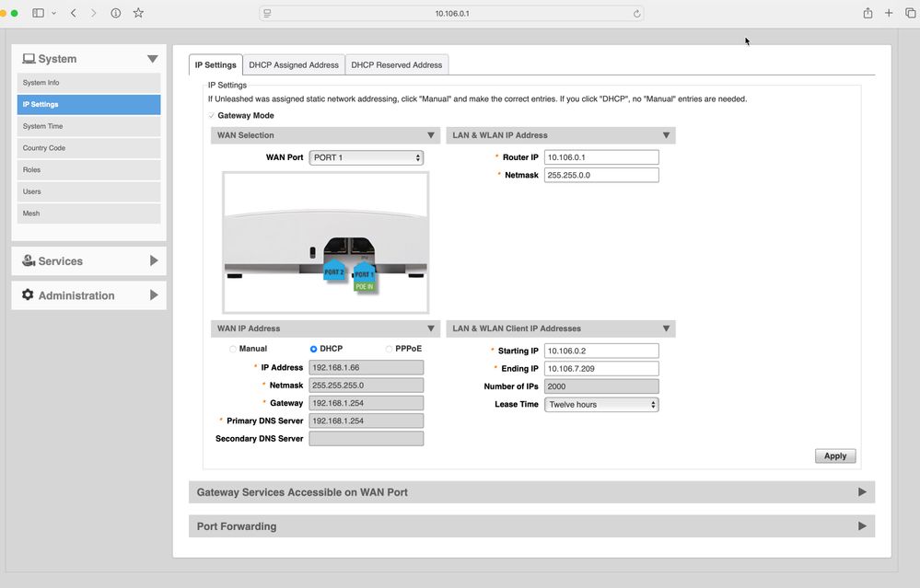Reload page using address bar refresh icon
Viewport: 920px width, 588px height.
[636, 14]
